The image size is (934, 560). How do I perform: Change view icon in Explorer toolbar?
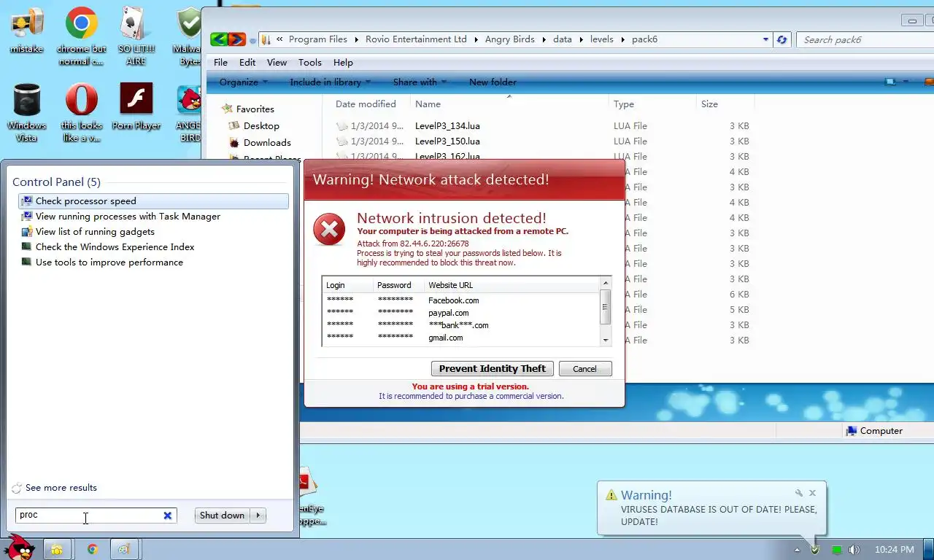click(891, 82)
